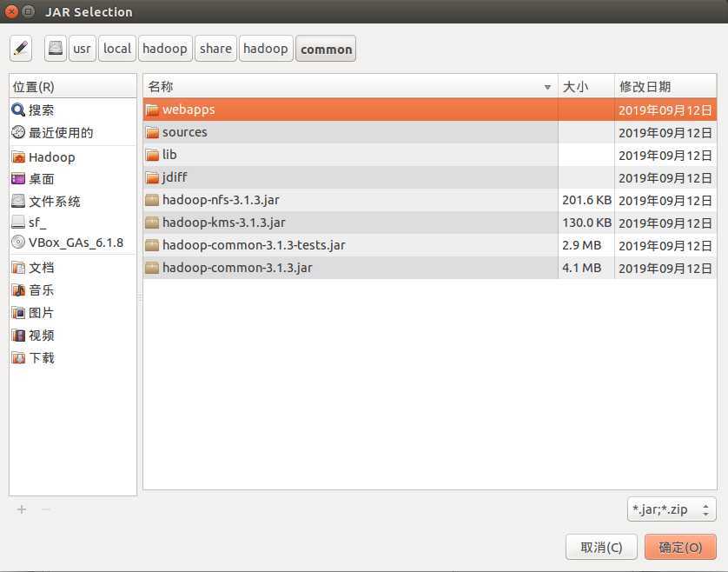Select the jdiff folder icon
The width and height of the screenshot is (728, 572).
152,177
